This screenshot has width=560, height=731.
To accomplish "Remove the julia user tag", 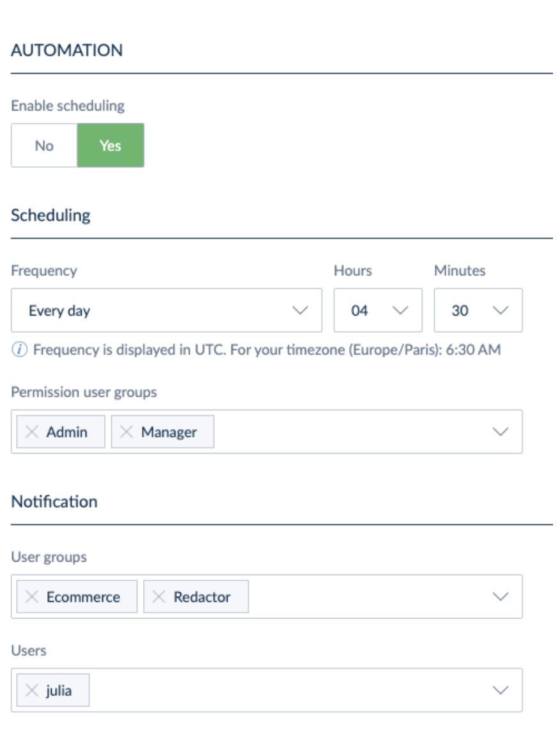I will (x=31, y=691).
